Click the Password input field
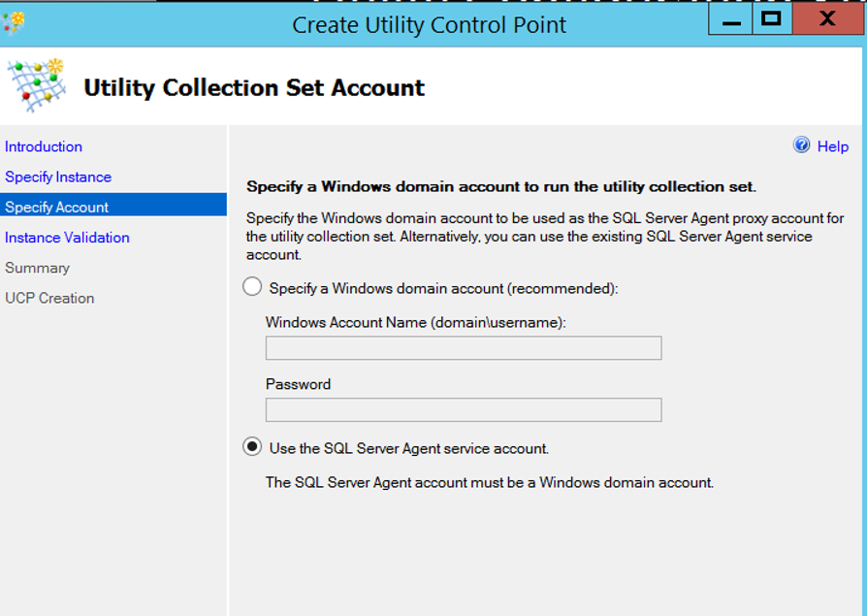The width and height of the screenshot is (867, 616). pyautogui.click(x=464, y=409)
